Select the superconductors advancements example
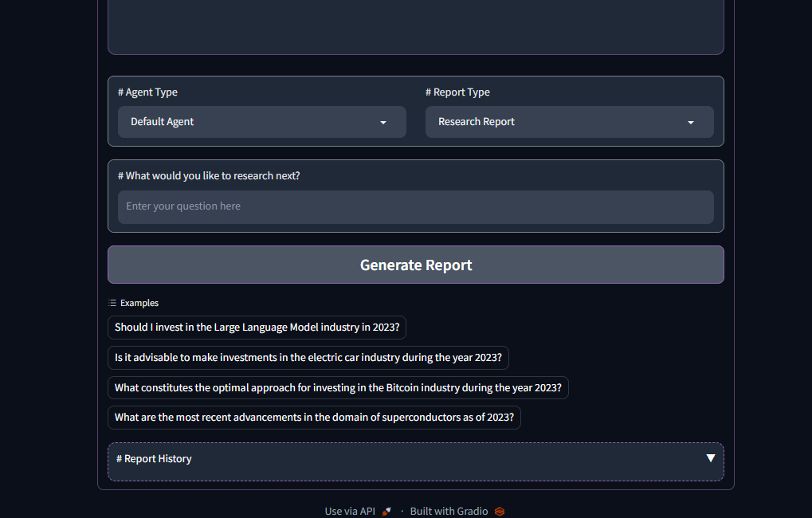 pyautogui.click(x=314, y=418)
